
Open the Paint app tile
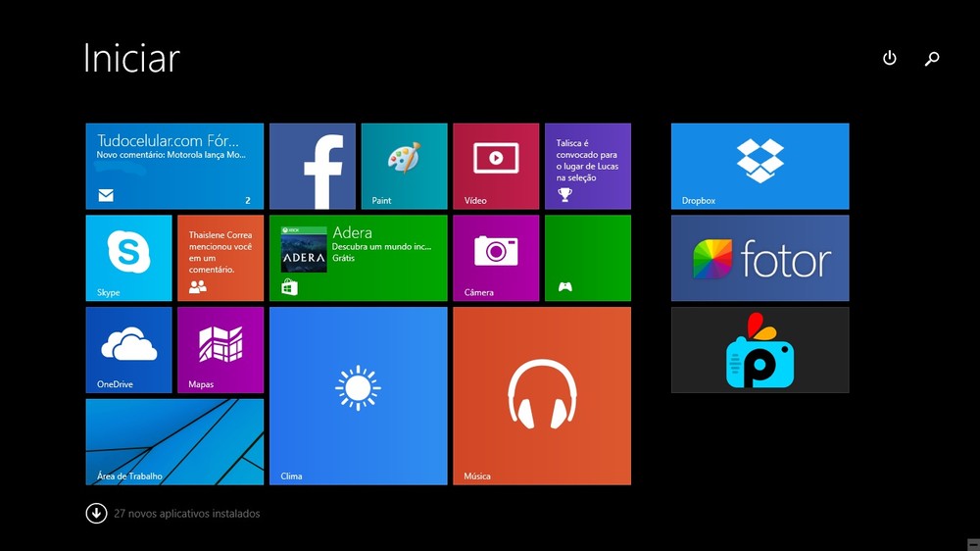tap(405, 166)
